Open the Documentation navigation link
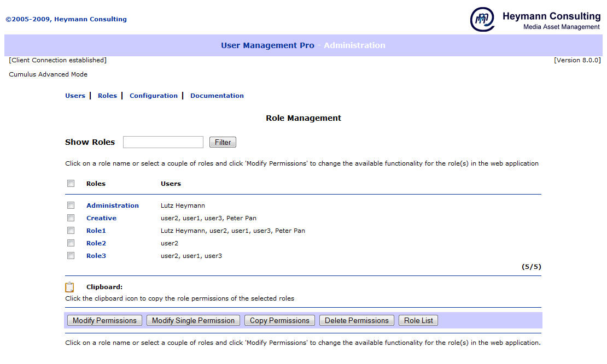The height and width of the screenshot is (364, 607). (217, 96)
